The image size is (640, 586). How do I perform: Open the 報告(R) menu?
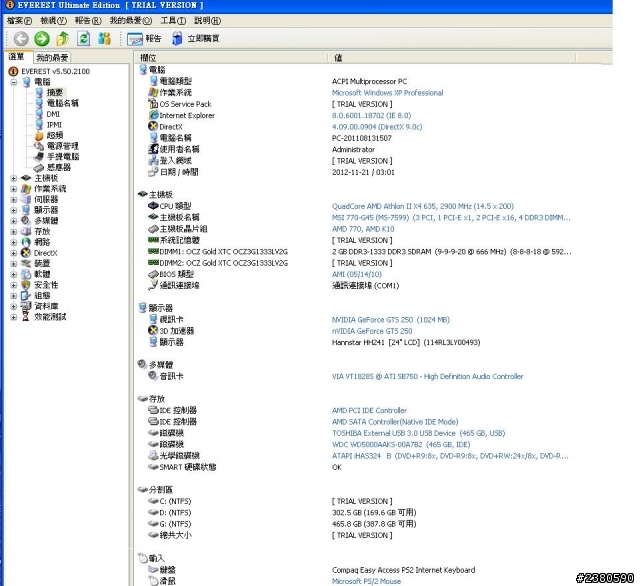[x=88, y=20]
